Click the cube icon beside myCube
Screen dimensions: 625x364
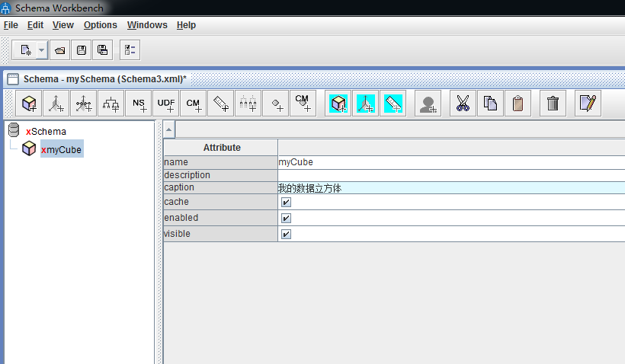click(29, 148)
